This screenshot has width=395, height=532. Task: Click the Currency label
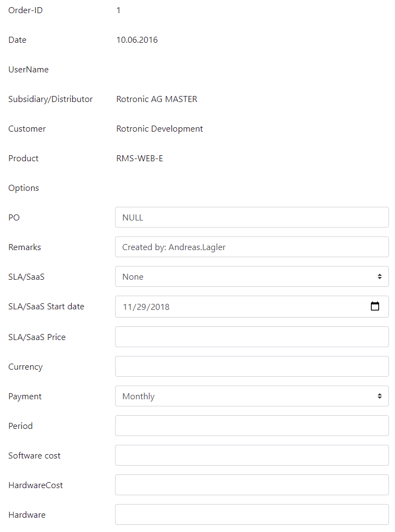[25, 367]
